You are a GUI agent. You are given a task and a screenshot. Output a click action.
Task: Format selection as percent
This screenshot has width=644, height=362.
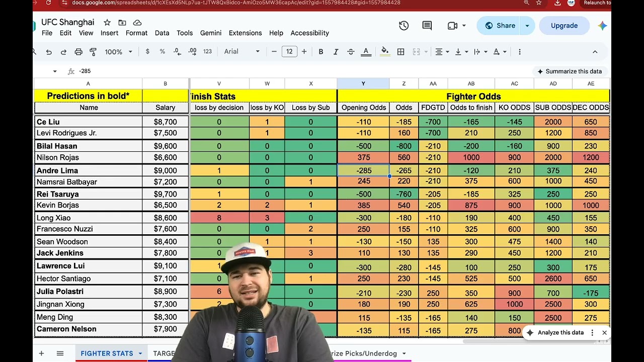[162, 52]
